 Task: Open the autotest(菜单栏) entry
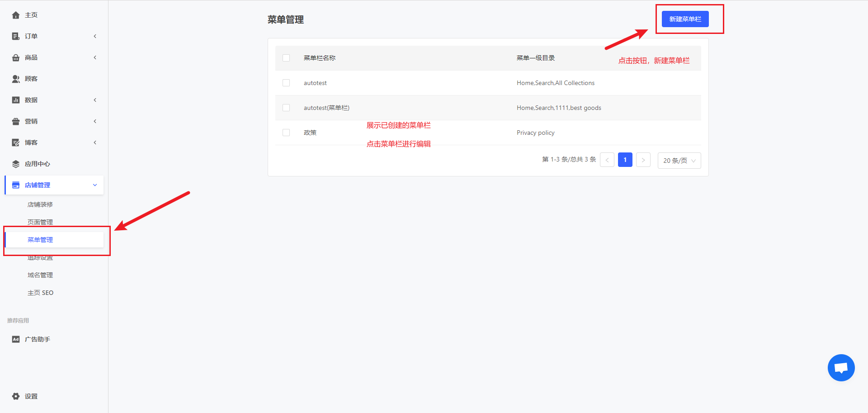[x=326, y=108]
